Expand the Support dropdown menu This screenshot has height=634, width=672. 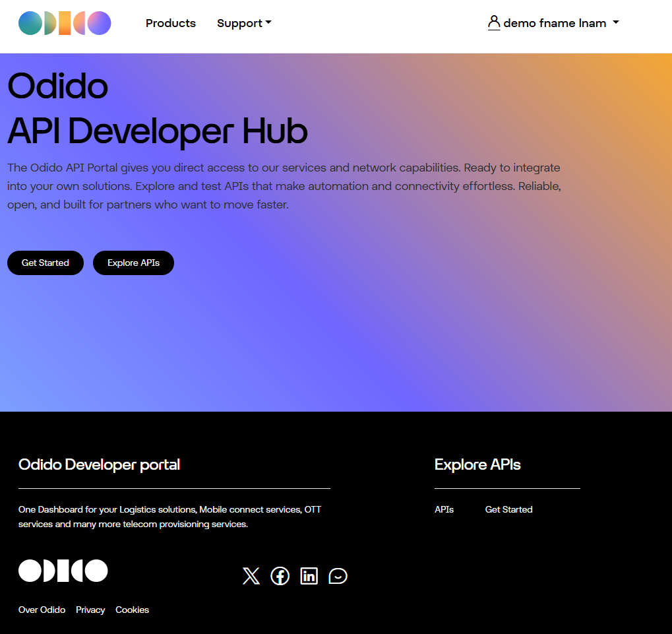point(244,23)
